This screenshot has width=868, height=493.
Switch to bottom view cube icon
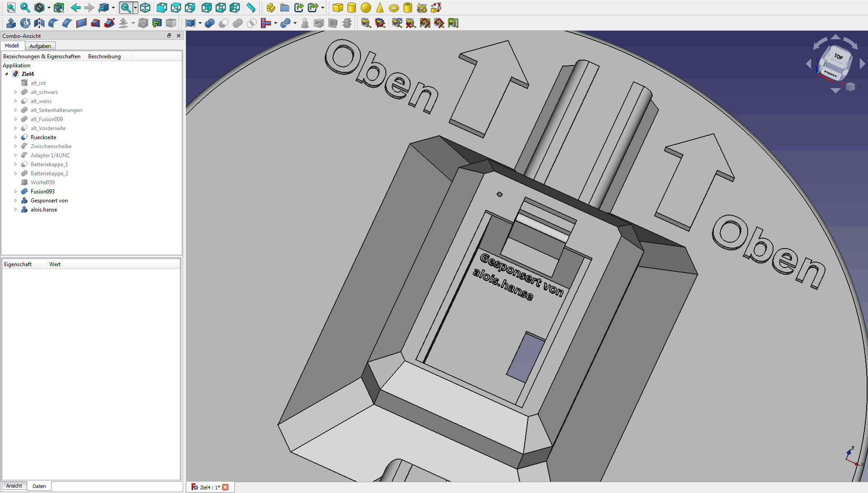[x=221, y=8]
